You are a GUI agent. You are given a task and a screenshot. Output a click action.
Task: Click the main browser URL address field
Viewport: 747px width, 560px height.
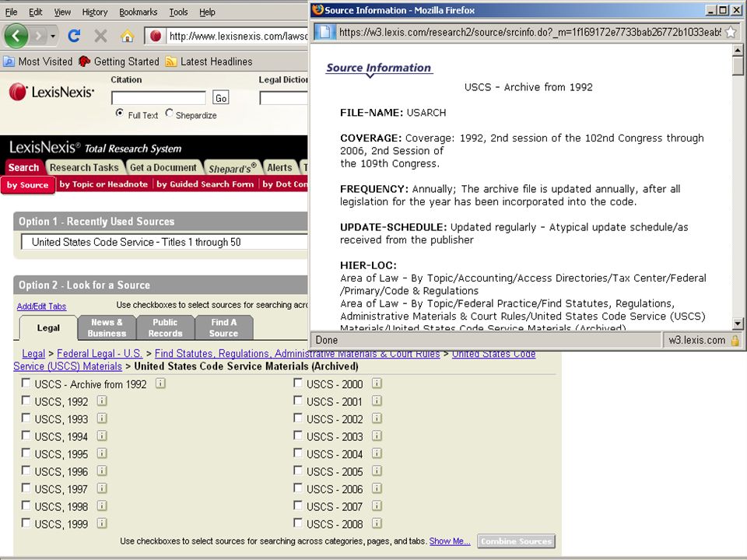click(237, 36)
